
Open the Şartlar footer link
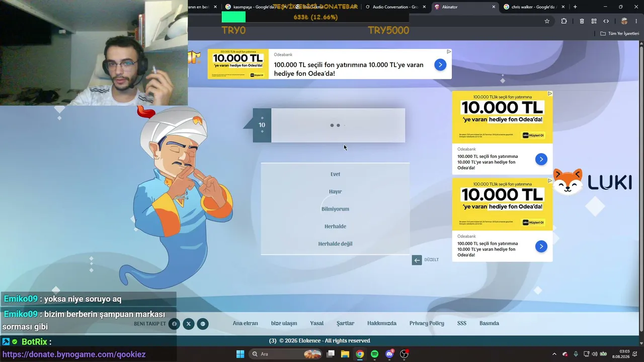click(345, 323)
